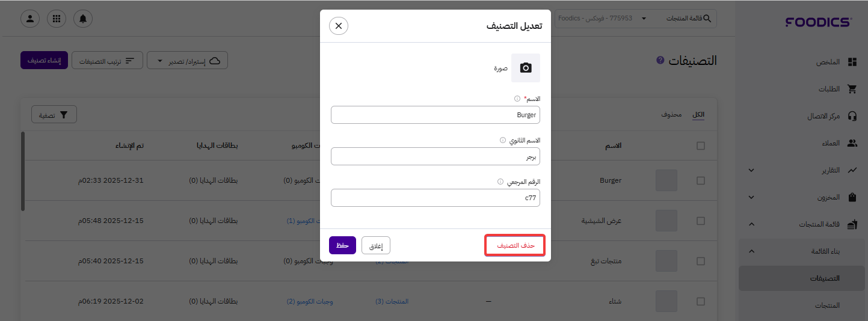Open the إستيراد/تصدير dropdown
868x321 pixels.
click(188, 61)
